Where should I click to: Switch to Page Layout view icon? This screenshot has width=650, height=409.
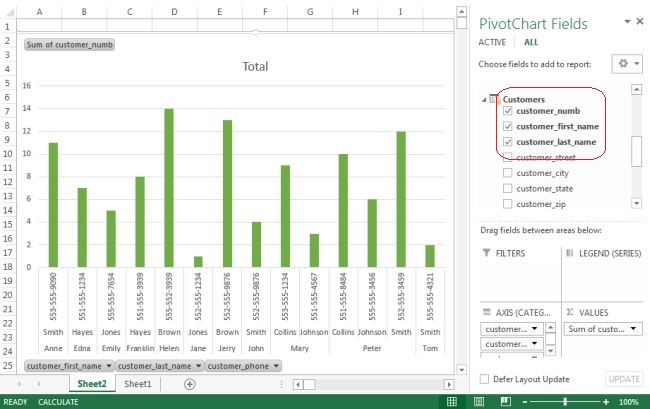[479, 401]
